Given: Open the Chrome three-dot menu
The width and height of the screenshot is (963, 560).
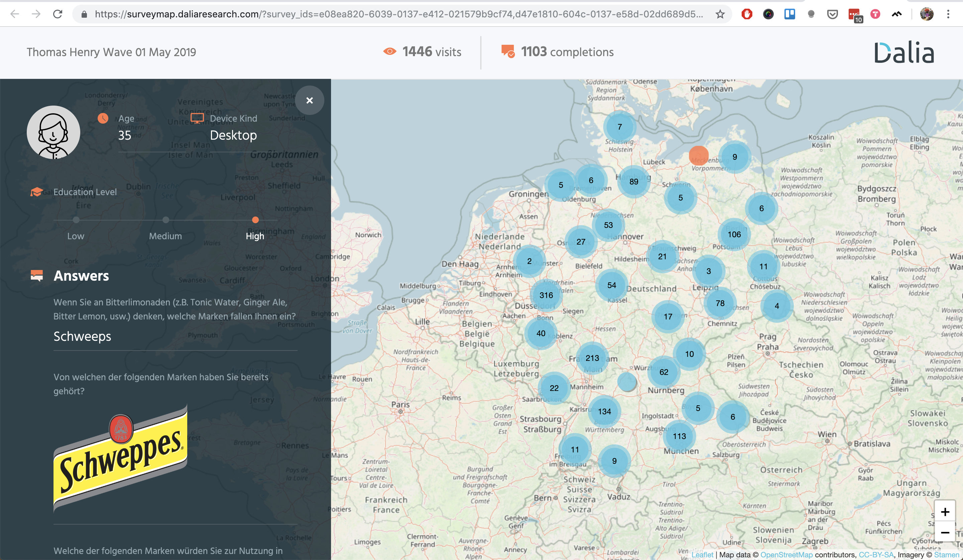Looking at the screenshot, I should coord(948,14).
